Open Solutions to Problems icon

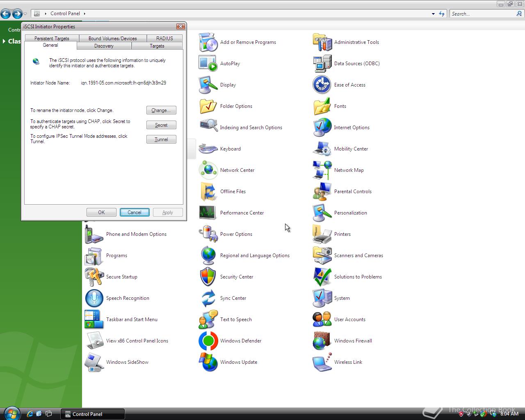pos(322,277)
